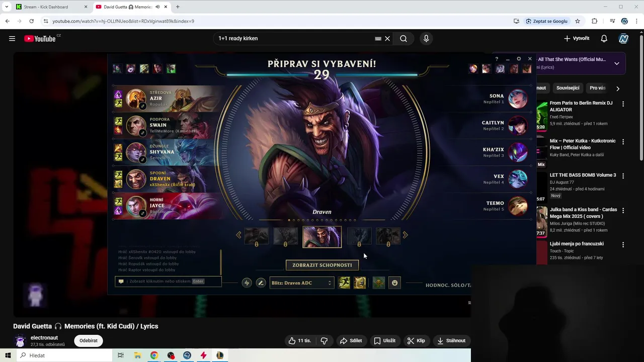
Task: Click ZOBRAZIT SCHOPNOSTI button in champion select
Action: [322, 265]
